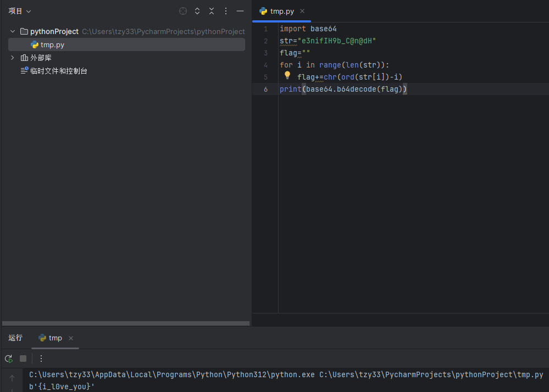Hide the project tool window
549x392 pixels.
[x=240, y=11]
